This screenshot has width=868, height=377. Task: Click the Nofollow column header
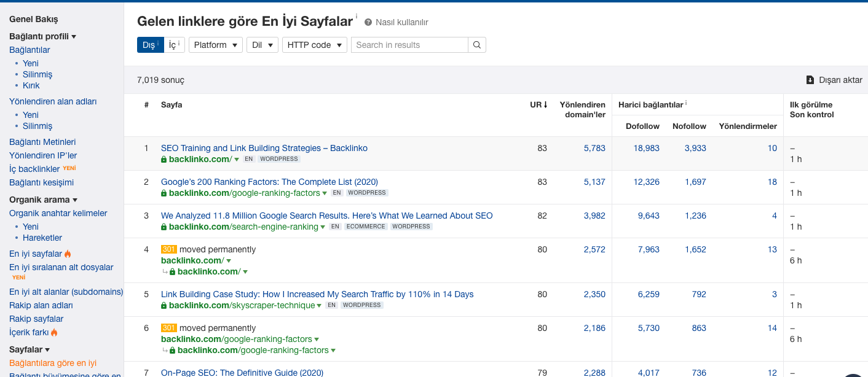[x=689, y=126]
